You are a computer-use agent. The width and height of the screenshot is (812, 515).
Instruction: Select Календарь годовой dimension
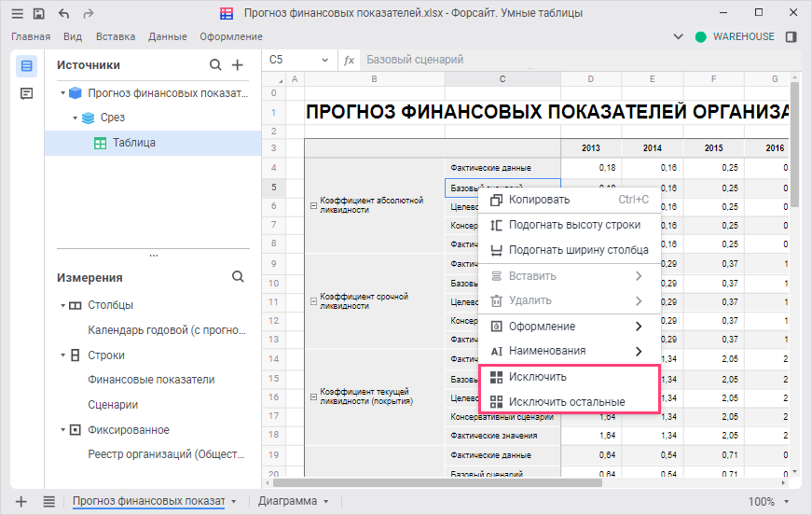pos(167,330)
